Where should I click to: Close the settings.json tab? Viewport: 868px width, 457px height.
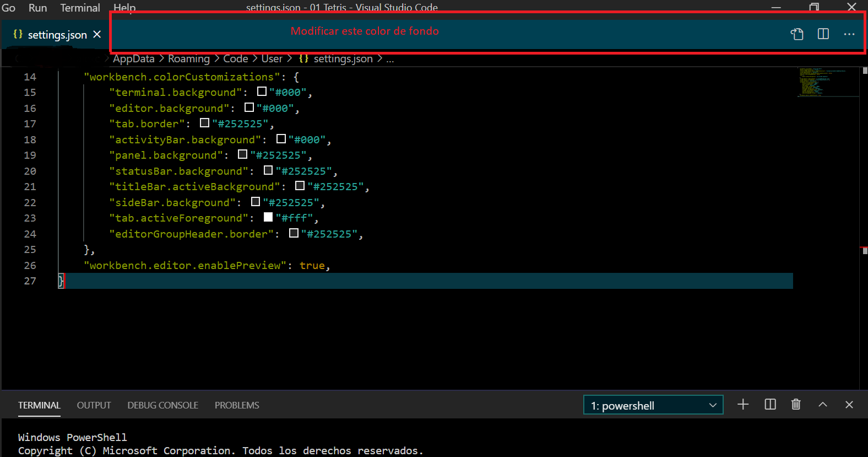(97, 34)
